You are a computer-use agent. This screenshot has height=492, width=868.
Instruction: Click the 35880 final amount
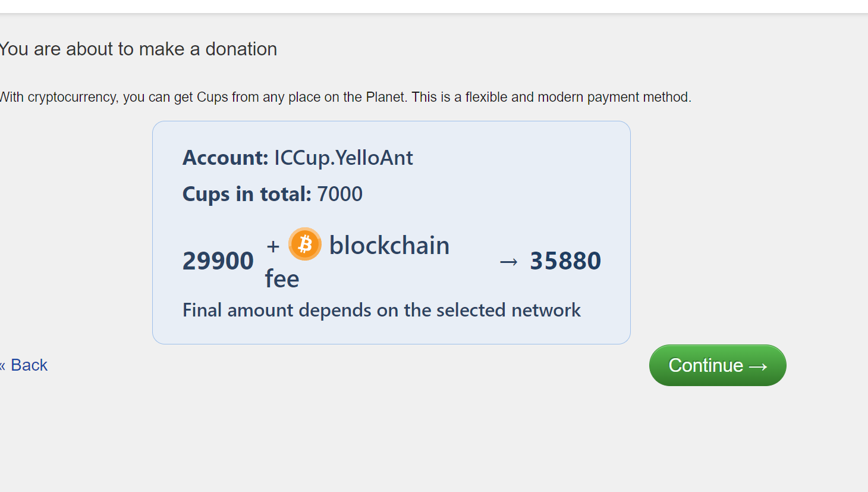(x=565, y=261)
